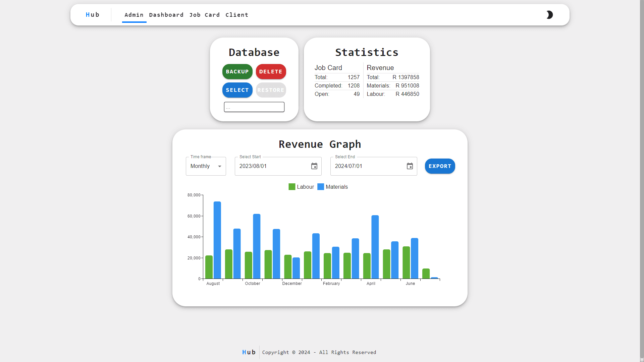Click the Hub logo in the footer
Image resolution: width=644 pixels, height=362 pixels.
[x=249, y=352]
